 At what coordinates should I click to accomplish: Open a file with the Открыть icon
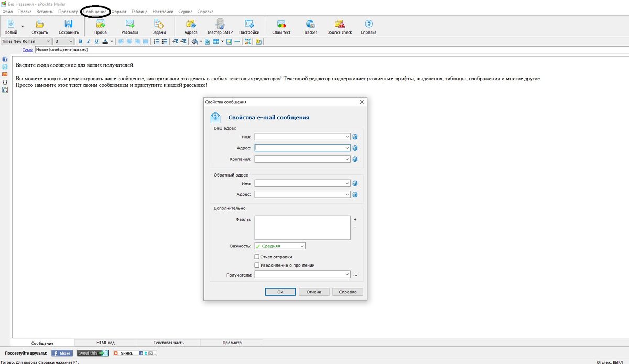tap(39, 24)
